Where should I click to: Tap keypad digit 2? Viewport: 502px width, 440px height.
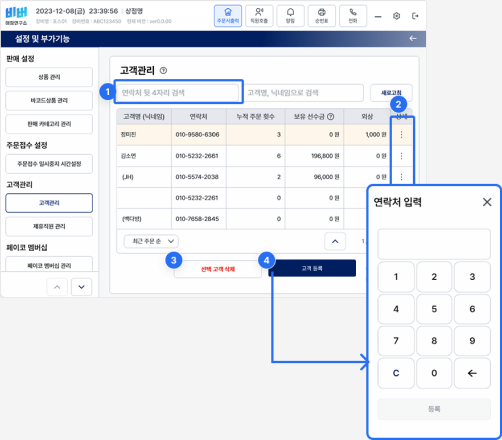(434, 277)
